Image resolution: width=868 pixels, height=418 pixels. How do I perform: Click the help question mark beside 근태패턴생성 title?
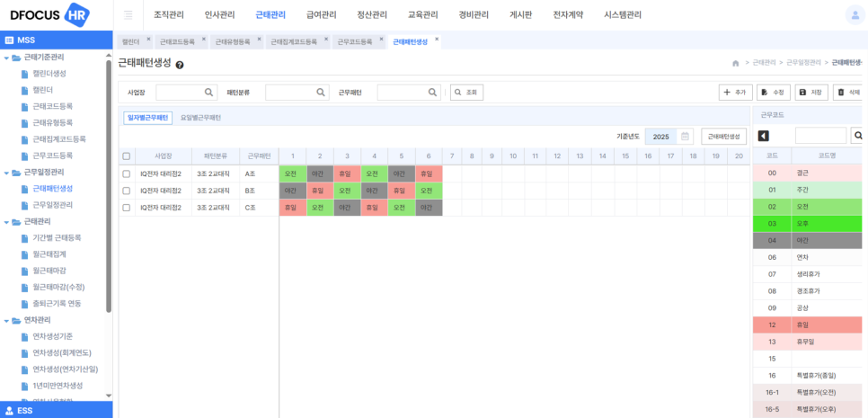[x=180, y=65]
